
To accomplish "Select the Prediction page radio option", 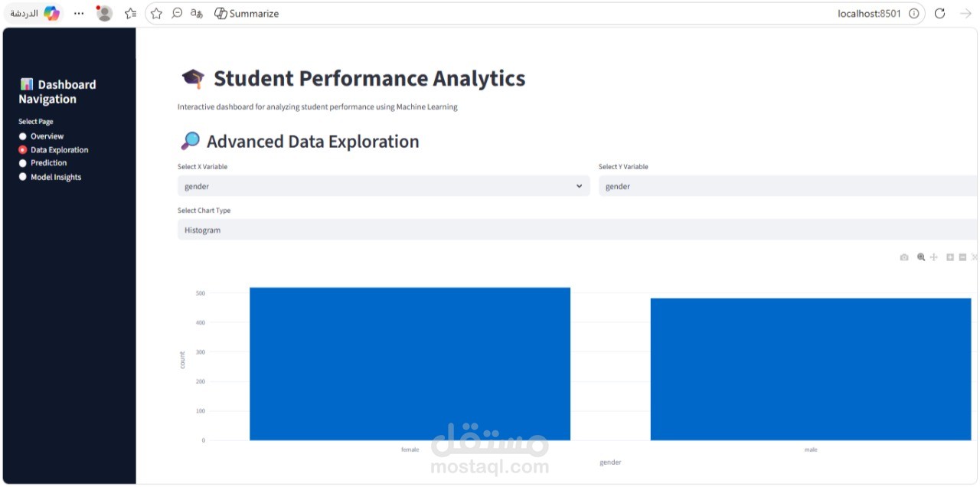I will tap(23, 163).
